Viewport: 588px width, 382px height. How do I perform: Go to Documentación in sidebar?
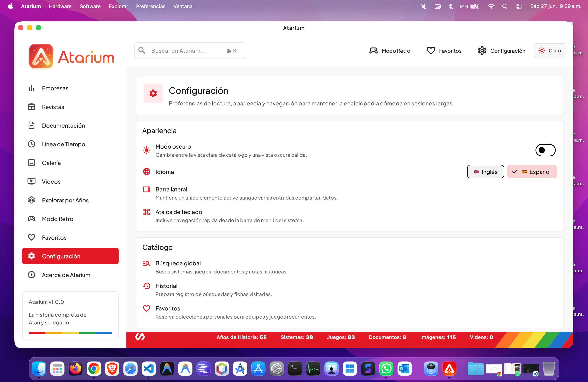pos(70,125)
